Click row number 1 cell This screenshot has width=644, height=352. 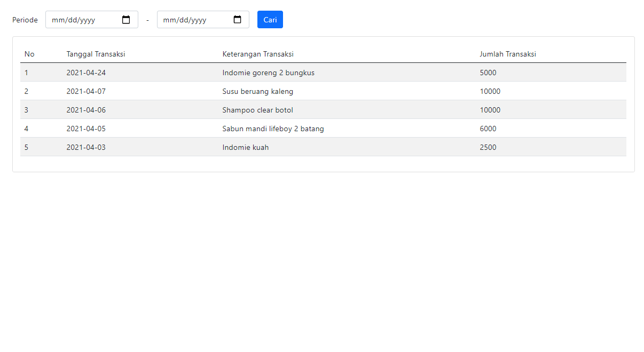pos(26,73)
